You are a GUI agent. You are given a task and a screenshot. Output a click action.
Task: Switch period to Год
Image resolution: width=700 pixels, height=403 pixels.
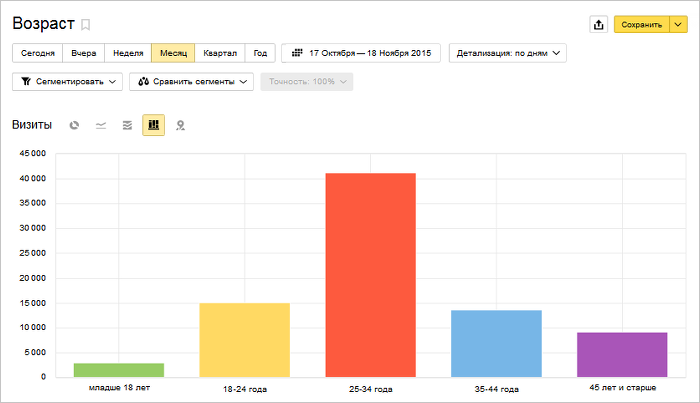pos(260,53)
